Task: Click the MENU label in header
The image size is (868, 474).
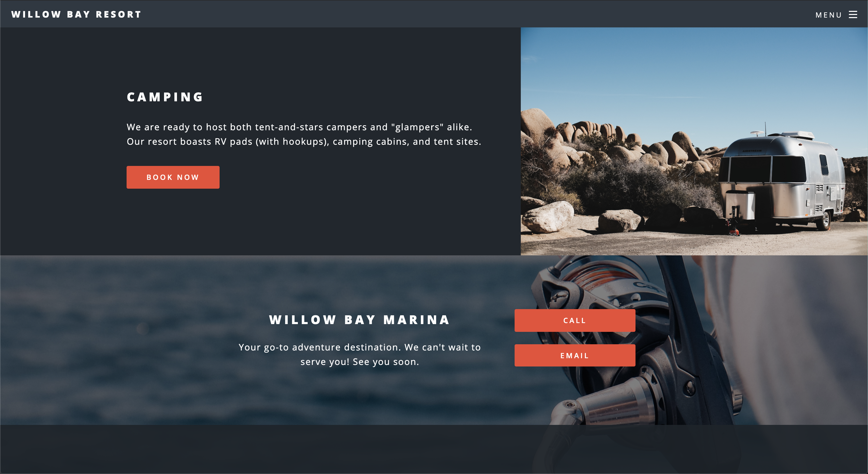Action: tap(828, 15)
